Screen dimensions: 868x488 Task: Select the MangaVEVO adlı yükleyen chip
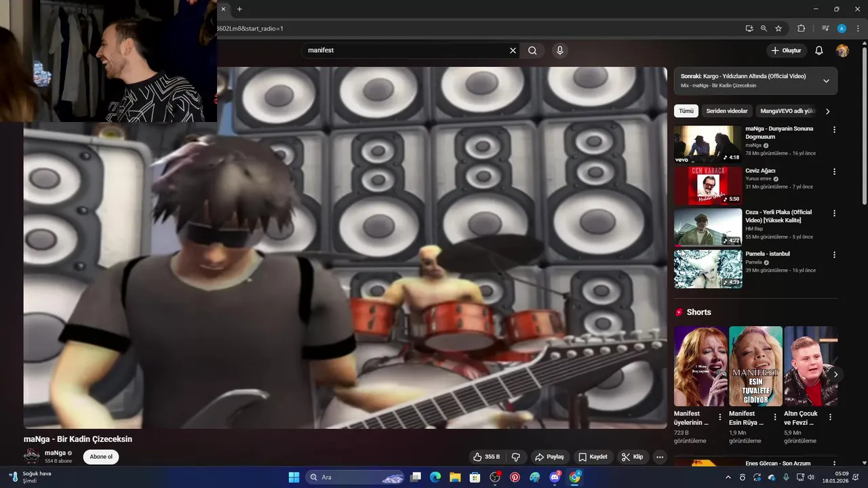787,111
